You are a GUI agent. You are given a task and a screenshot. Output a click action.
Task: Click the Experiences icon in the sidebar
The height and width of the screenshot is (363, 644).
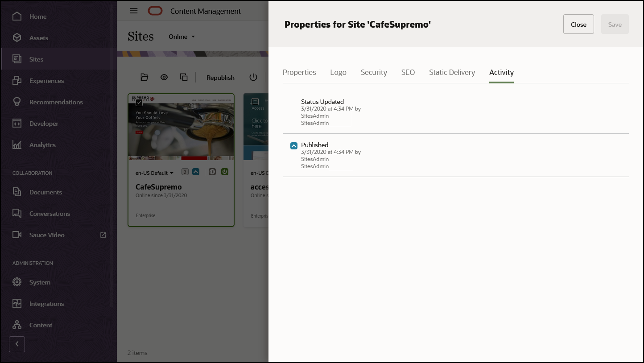coord(17,81)
